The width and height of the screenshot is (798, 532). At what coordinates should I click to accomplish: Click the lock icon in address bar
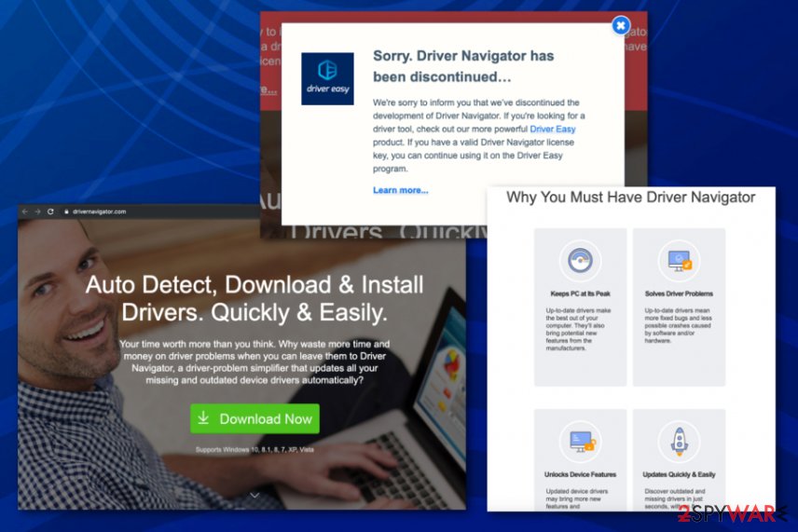click(x=66, y=211)
